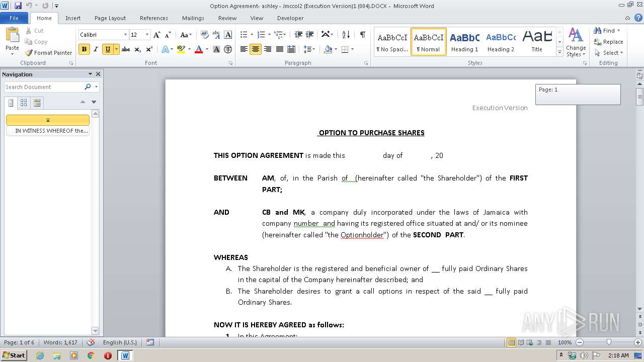Open the Font name dropdown
644x362 pixels.
[x=125, y=35]
